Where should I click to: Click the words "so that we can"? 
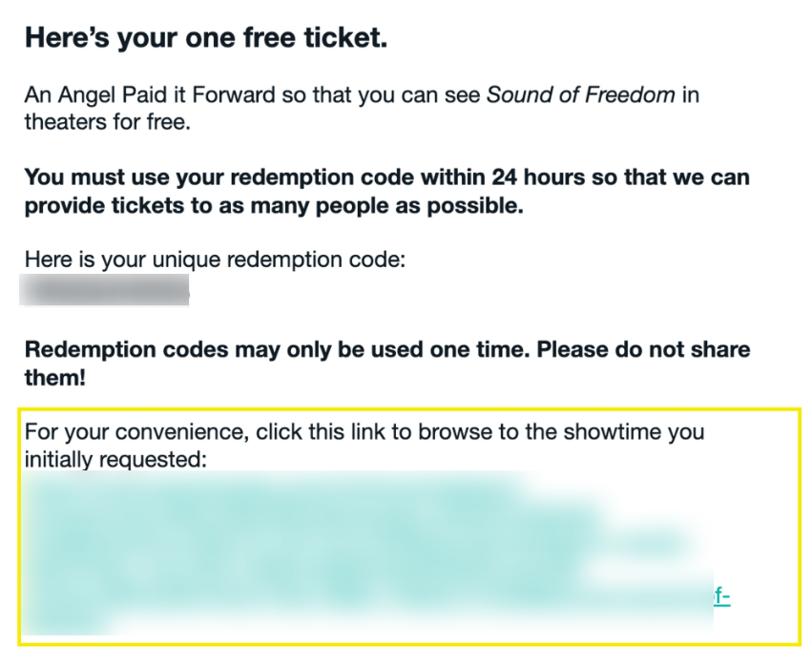[x=671, y=177]
